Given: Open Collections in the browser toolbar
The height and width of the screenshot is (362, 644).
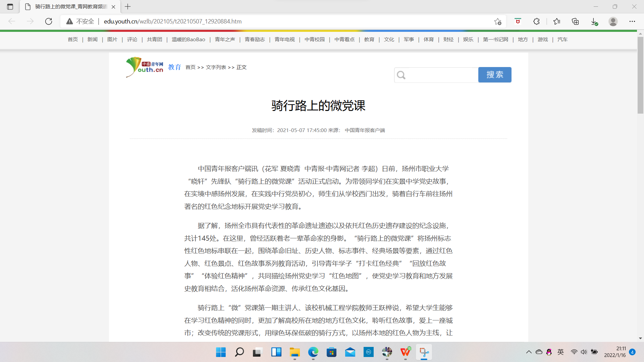Looking at the screenshot, I should tap(575, 21).
